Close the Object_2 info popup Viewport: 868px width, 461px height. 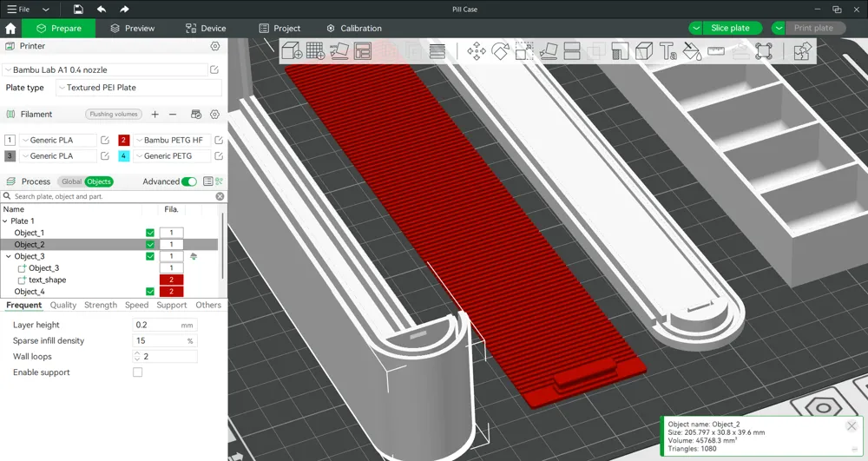852,425
